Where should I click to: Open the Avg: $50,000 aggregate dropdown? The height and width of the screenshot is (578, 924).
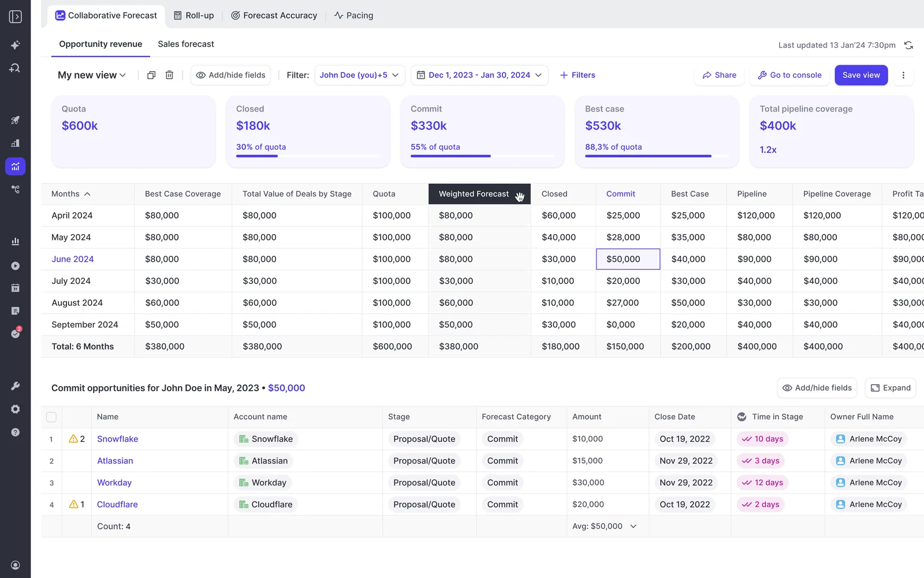(605, 527)
